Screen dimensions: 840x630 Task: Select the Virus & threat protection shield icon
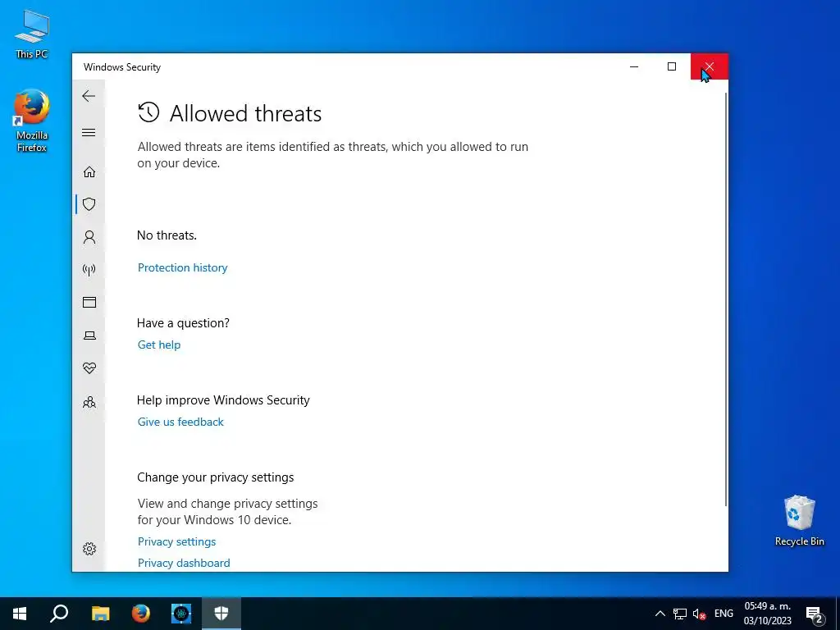pyautogui.click(x=89, y=204)
